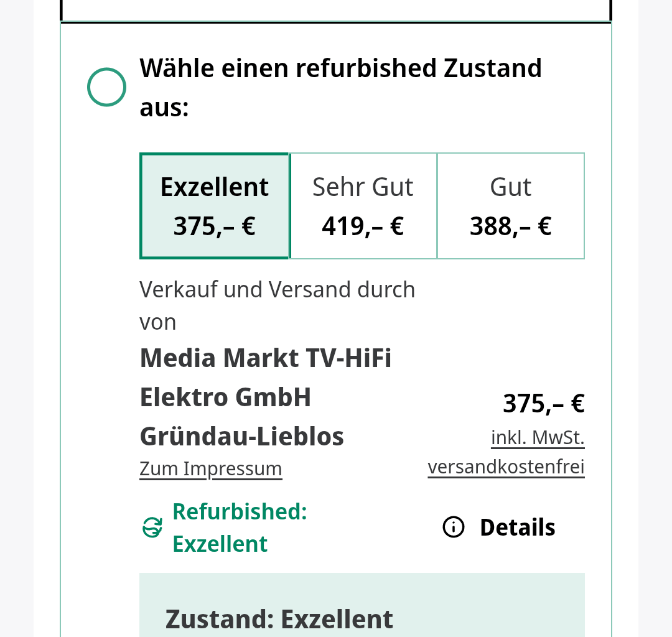
Task: Click the price inside the Exzellent box
Action: (x=215, y=226)
